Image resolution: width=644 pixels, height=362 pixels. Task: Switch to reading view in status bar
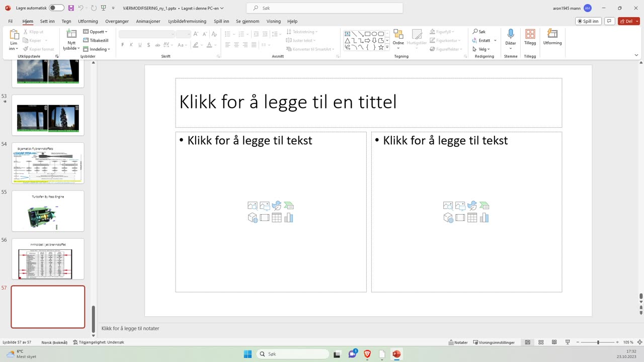554,342
